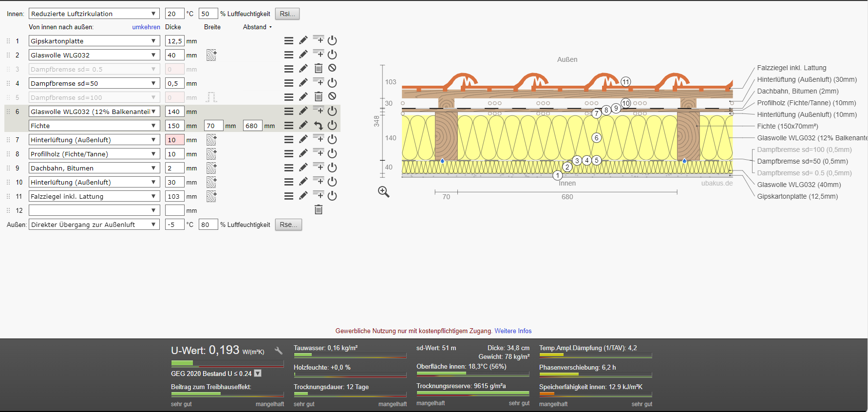
Task: Click the layer structure icon beside Profilholz thickness
Action: (211, 154)
